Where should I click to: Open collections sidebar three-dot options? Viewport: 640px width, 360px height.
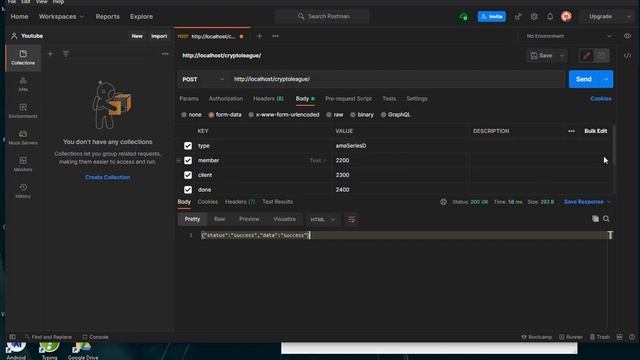pos(165,53)
